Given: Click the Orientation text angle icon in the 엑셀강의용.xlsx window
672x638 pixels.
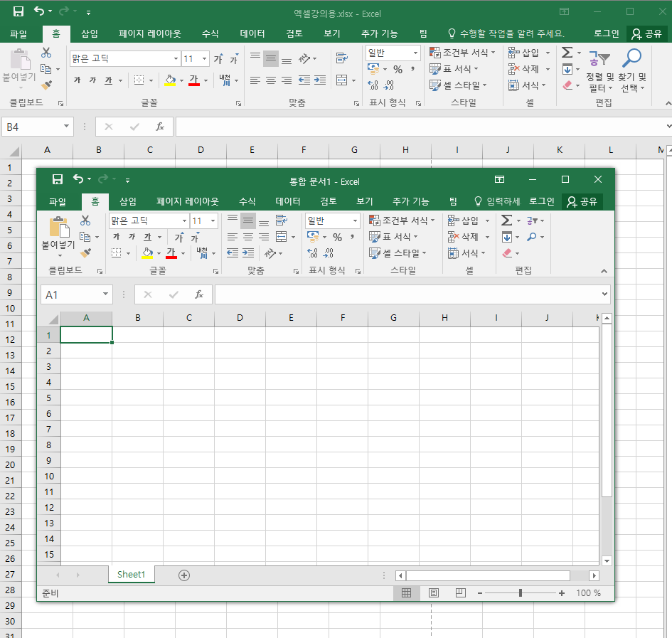Looking at the screenshot, I should click(x=304, y=58).
